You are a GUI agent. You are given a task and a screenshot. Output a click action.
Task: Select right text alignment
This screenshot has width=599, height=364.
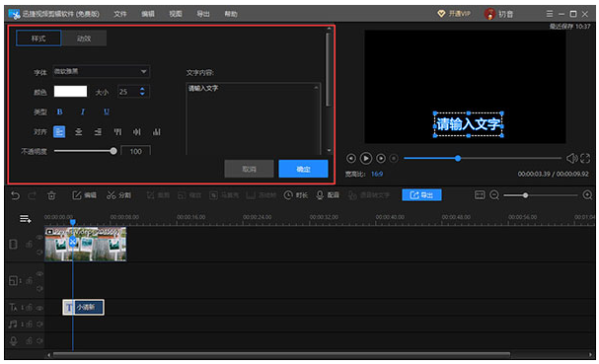point(98,132)
